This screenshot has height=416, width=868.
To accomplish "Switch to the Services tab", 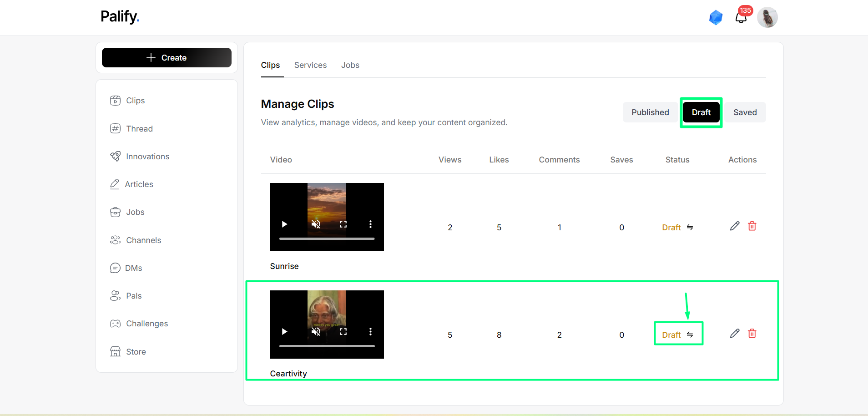I will [x=310, y=65].
